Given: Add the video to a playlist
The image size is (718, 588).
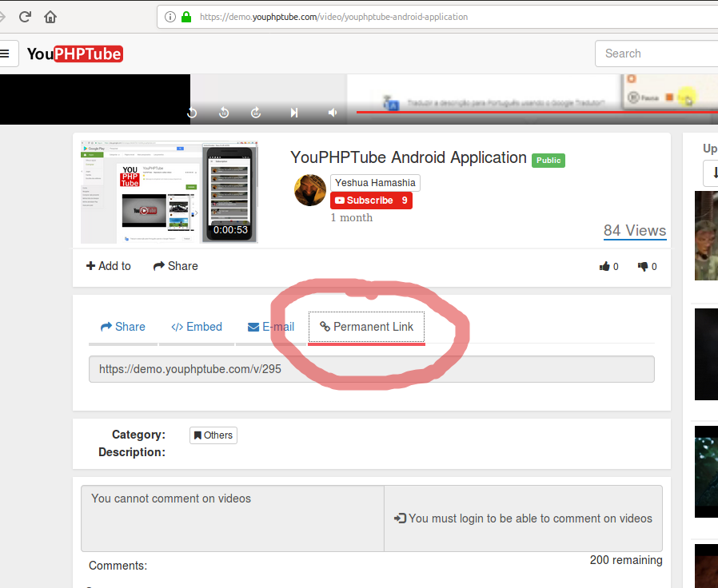Looking at the screenshot, I should pyautogui.click(x=109, y=266).
